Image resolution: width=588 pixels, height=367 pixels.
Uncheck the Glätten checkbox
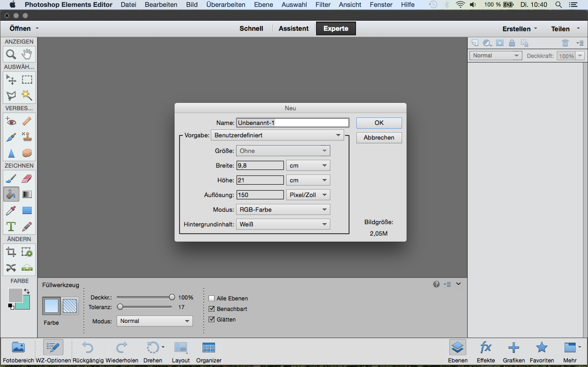pyautogui.click(x=212, y=319)
